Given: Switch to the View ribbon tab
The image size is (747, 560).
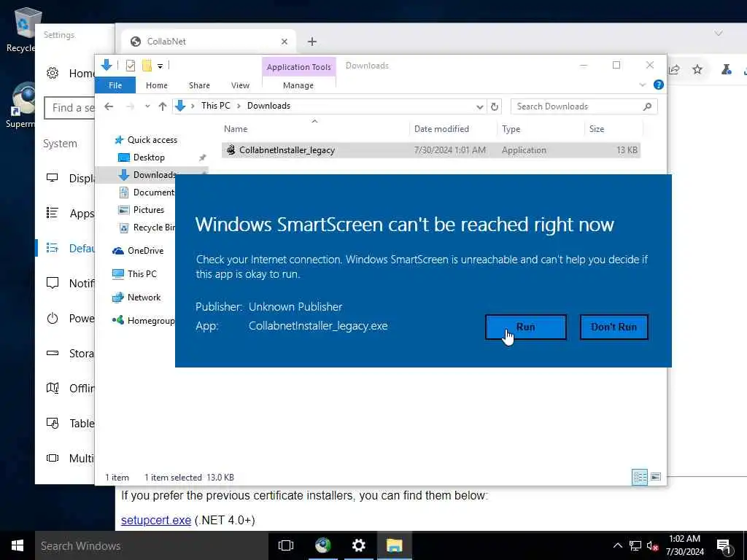Looking at the screenshot, I should coord(240,85).
